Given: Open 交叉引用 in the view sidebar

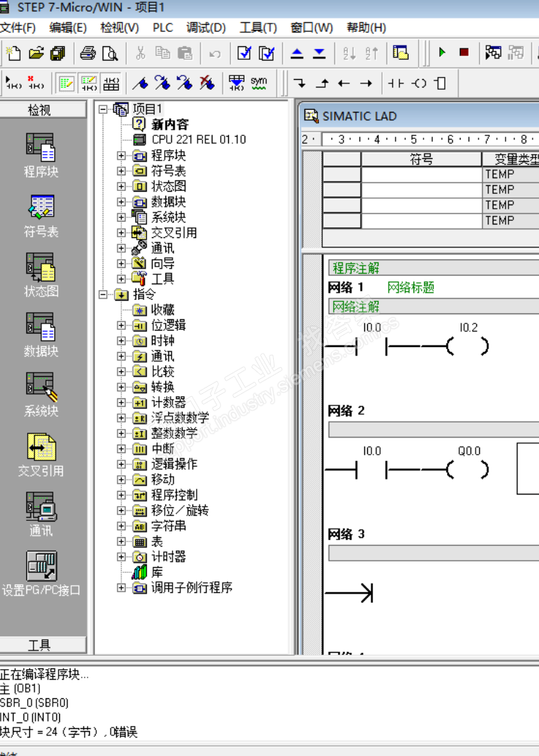Looking at the screenshot, I should (41, 455).
